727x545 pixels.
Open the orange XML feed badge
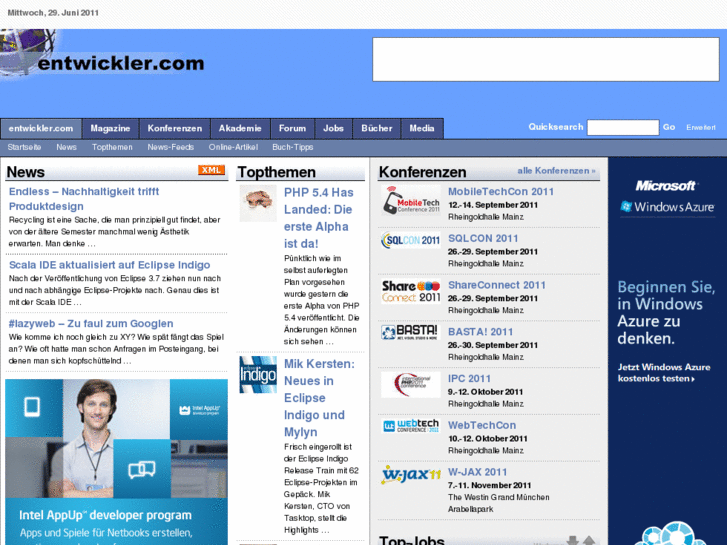click(x=211, y=170)
